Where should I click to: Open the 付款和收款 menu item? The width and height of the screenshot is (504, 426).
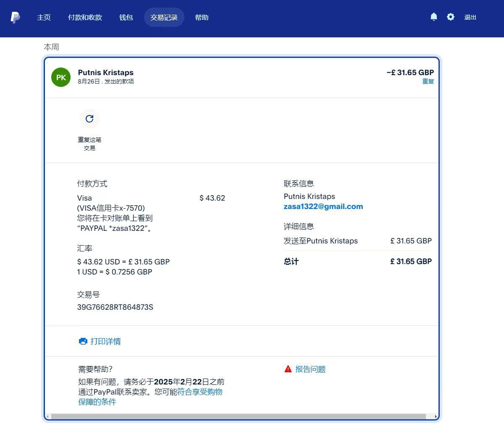[85, 17]
